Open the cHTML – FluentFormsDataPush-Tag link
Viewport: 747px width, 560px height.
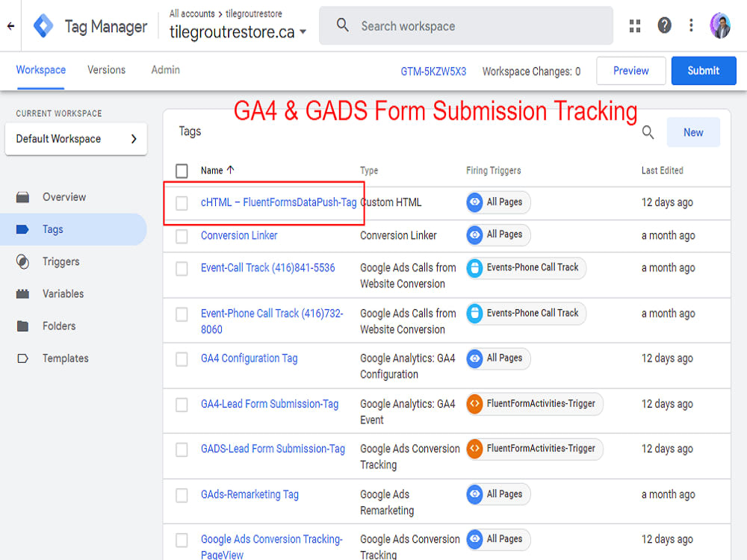[x=279, y=202]
